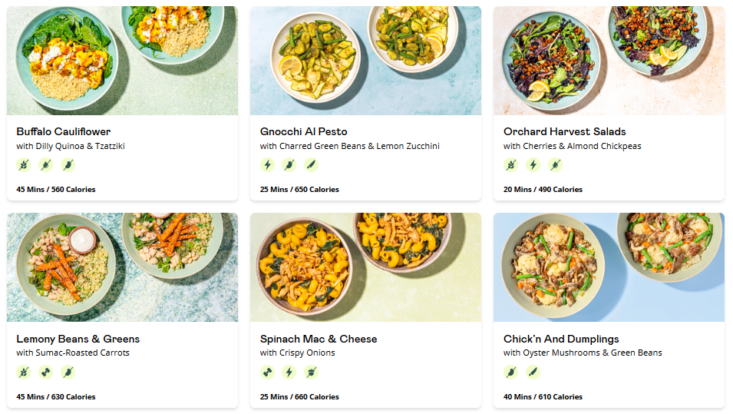
Task: Click the lightning bolt badge under Gnocchi Al Pesto
Action: click(x=289, y=165)
